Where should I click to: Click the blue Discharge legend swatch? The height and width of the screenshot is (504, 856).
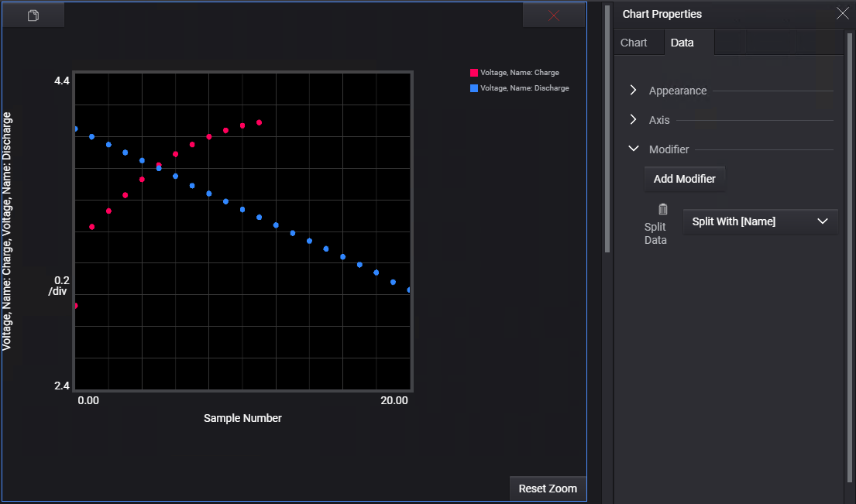474,87
